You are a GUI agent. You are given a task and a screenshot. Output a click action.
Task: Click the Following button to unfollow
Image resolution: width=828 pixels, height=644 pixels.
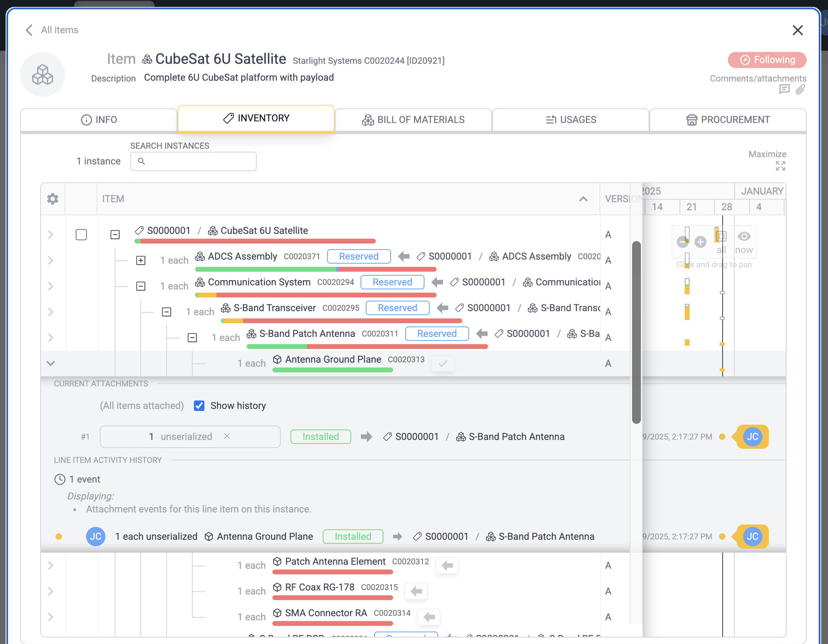click(x=766, y=60)
